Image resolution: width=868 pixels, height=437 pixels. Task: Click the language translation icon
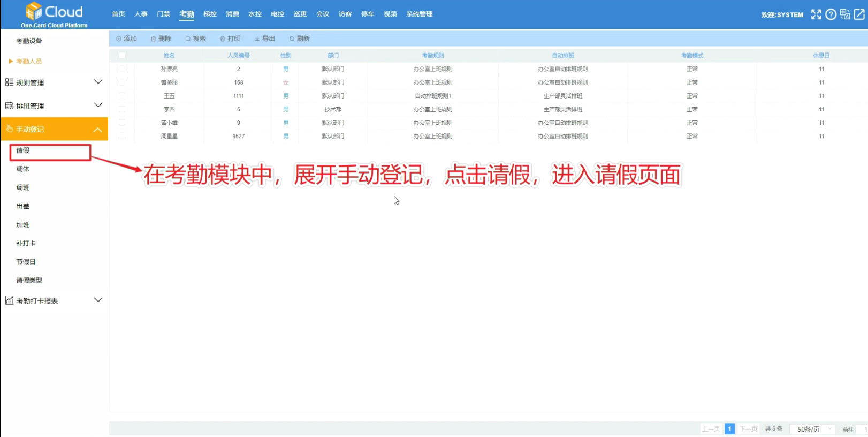click(845, 14)
